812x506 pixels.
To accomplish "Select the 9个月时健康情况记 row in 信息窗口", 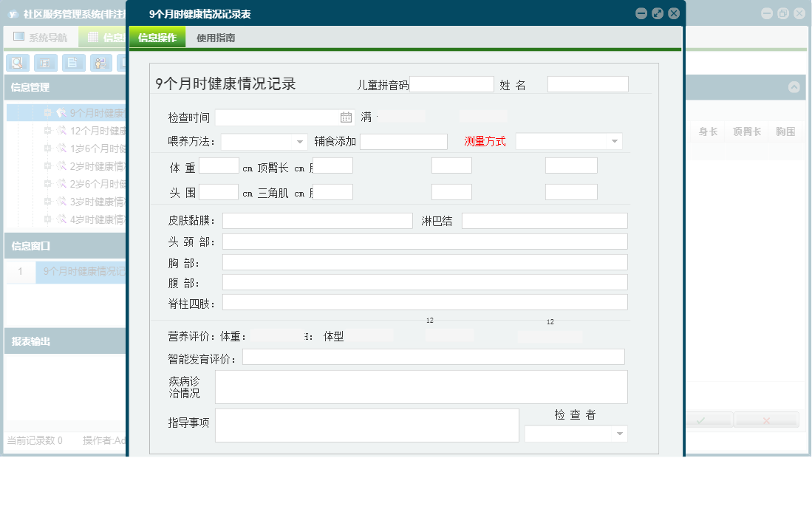I will point(81,271).
